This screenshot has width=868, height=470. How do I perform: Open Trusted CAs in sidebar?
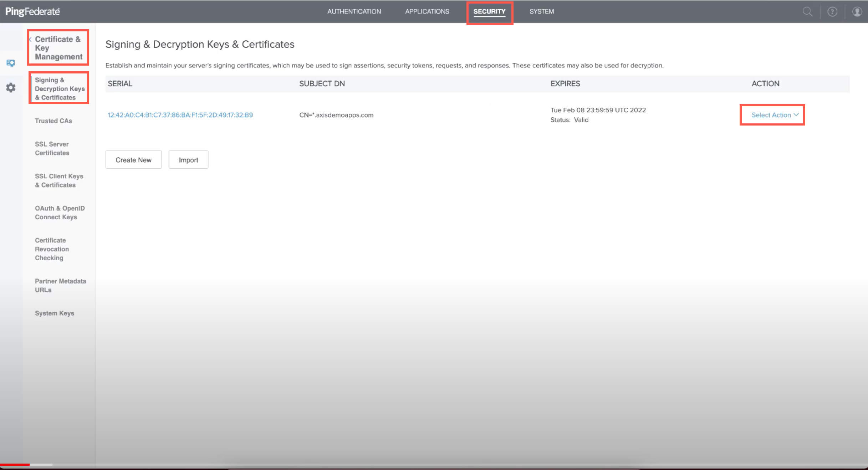point(53,121)
